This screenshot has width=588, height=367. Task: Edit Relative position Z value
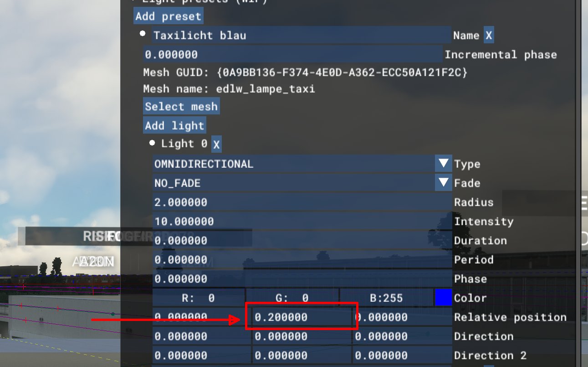click(x=402, y=317)
